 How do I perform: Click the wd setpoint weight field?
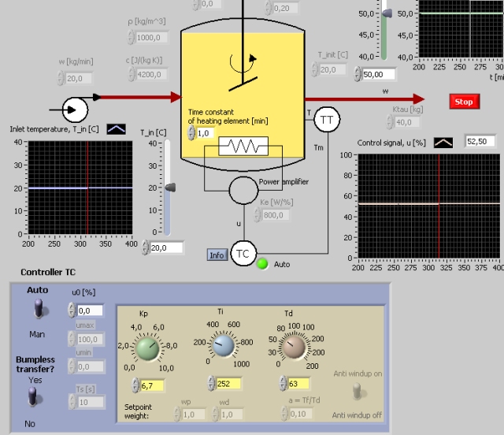[x=231, y=415]
